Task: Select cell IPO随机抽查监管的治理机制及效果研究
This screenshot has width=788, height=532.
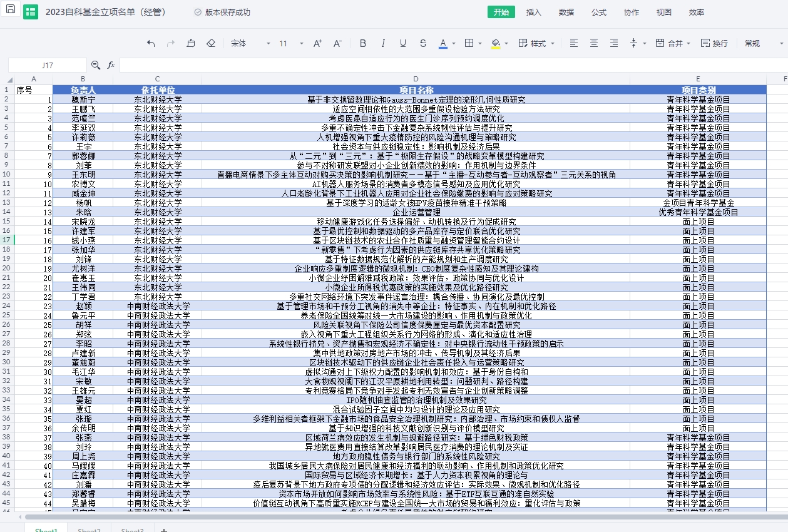Action: coord(416,400)
